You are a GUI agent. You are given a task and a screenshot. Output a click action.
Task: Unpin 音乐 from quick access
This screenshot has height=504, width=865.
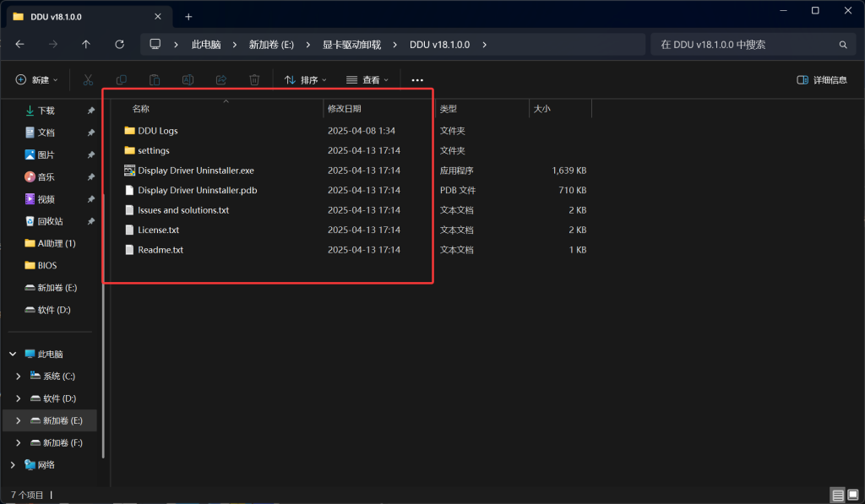coord(91,177)
